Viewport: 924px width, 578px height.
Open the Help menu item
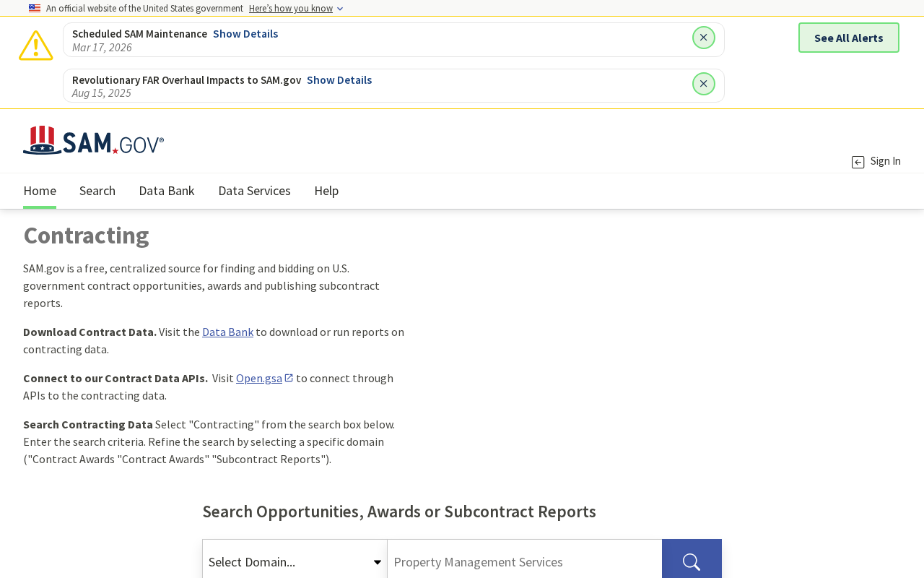pos(326,191)
